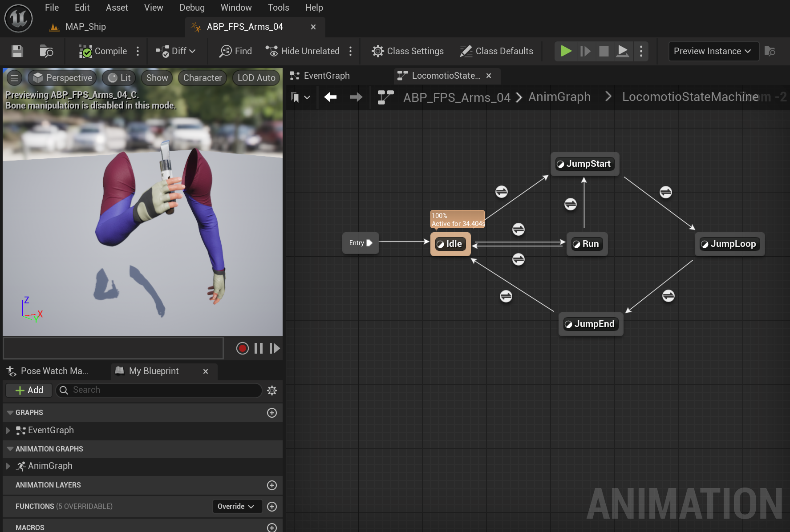Image resolution: width=790 pixels, height=532 pixels.
Task: Open viewport hamburger options menu
Action: [x=15, y=78]
